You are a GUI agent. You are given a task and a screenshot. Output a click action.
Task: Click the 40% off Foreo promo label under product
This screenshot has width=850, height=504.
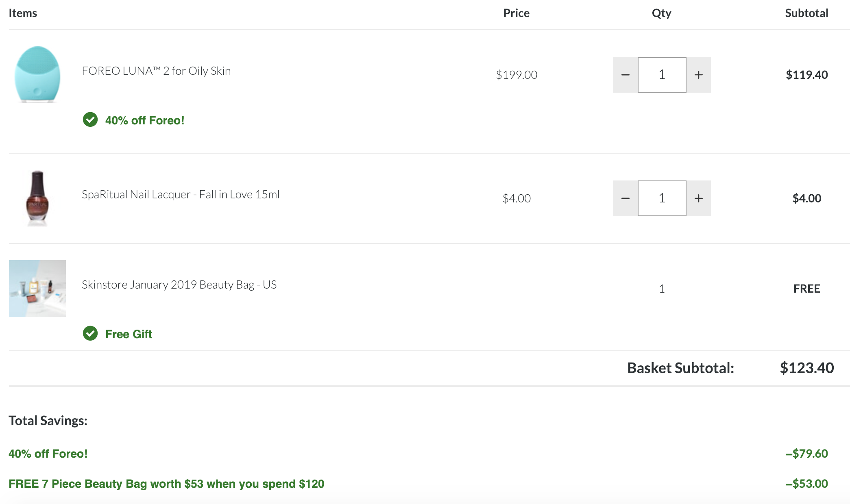tap(145, 120)
